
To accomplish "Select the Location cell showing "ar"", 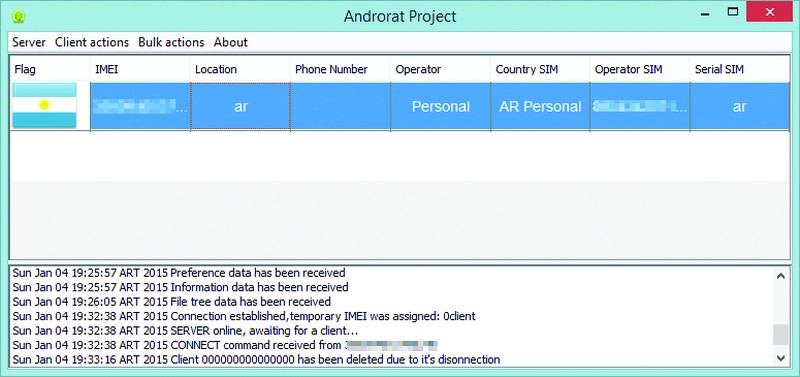I will [240, 107].
